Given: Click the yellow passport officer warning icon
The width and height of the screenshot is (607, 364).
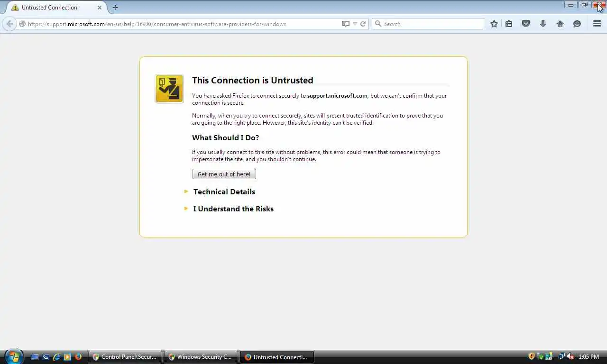Looking at the screenshot, I should coord(169,89).
